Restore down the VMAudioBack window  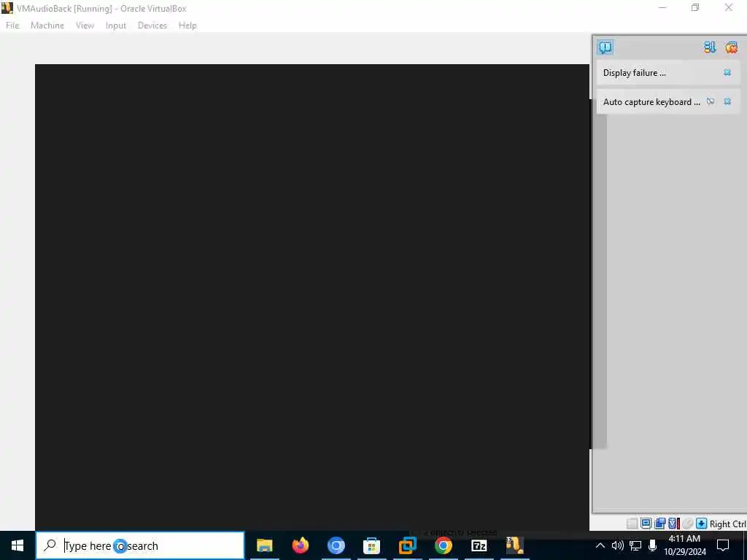(x=695, y=7)
